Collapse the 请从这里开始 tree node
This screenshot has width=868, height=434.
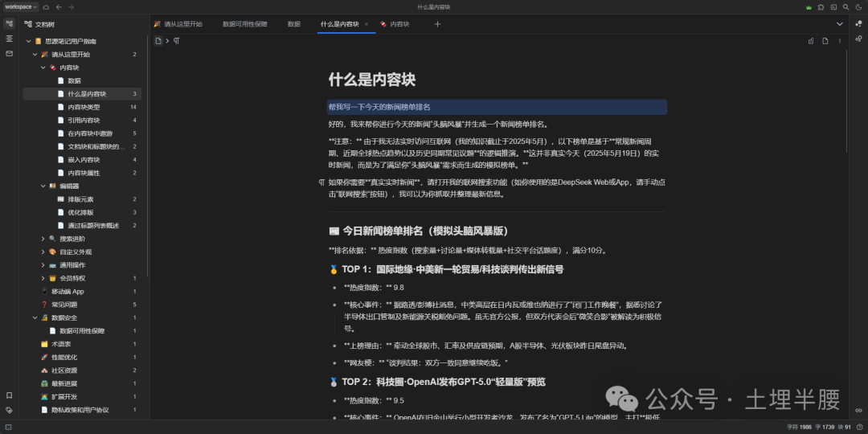[35, 55]
